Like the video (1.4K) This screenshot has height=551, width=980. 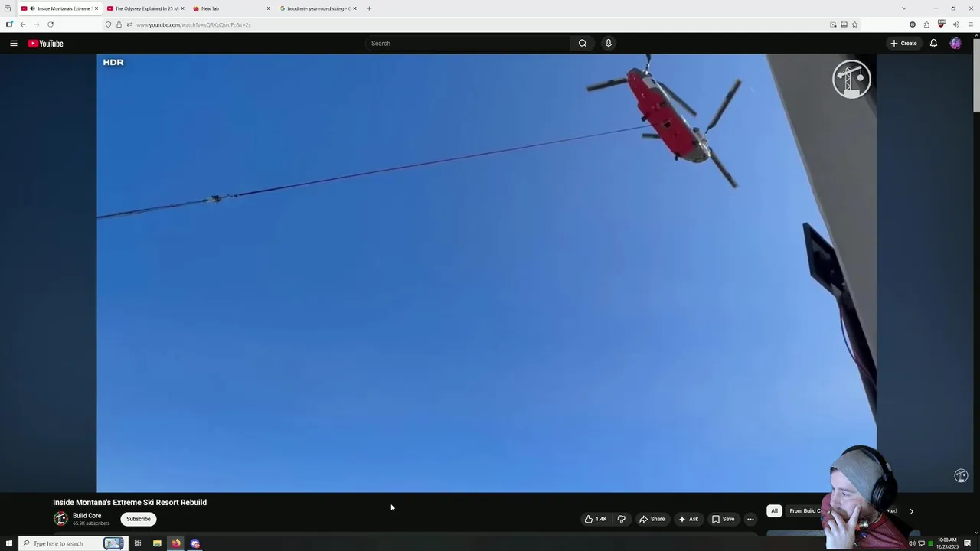point(596,519)
